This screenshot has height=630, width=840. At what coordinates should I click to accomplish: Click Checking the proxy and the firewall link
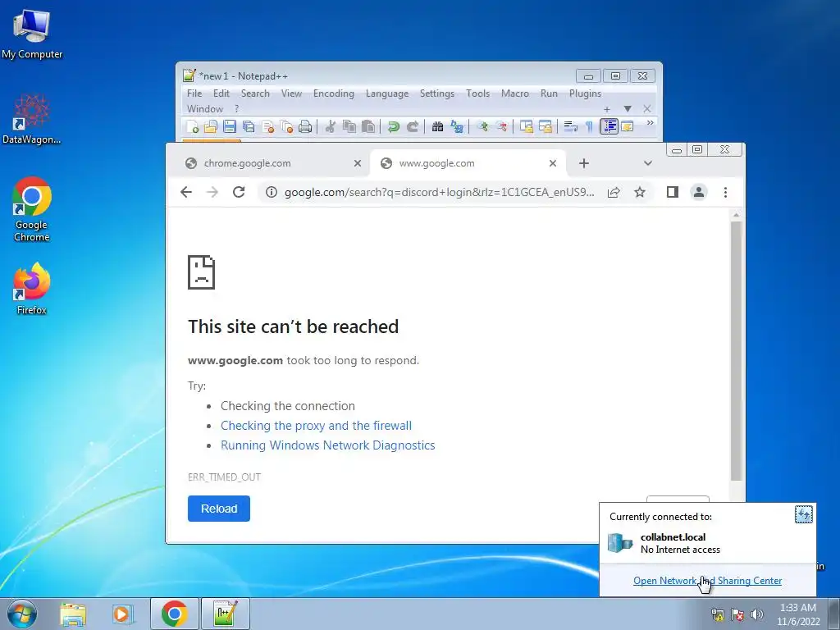(x=316, y=426)
